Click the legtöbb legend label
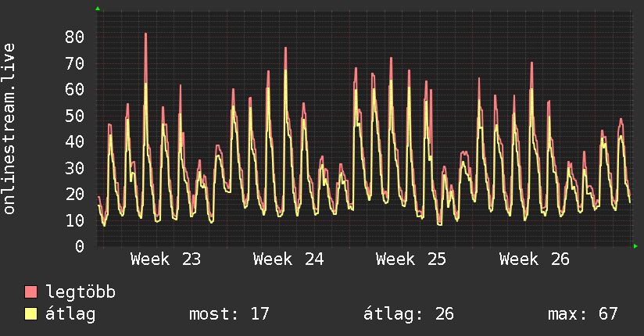The height and width of the screenshot is (336, 644). pyautogui.click(x=80, y=292)
